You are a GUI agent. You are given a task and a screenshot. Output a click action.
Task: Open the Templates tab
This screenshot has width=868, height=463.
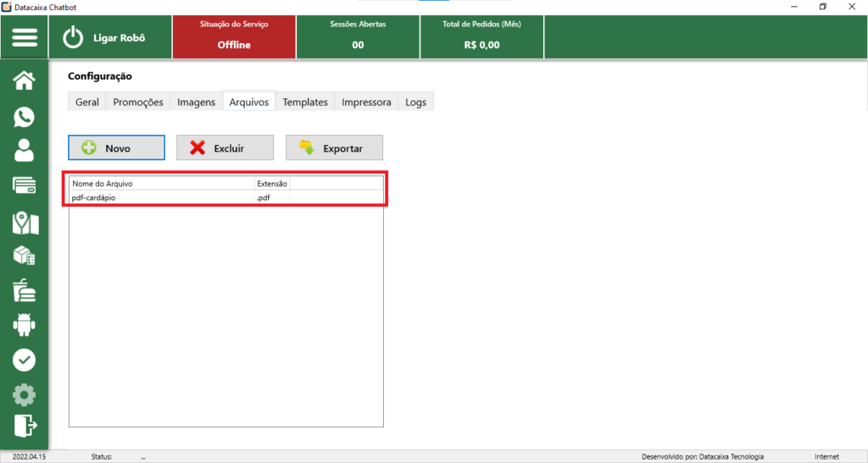point(305,102)
